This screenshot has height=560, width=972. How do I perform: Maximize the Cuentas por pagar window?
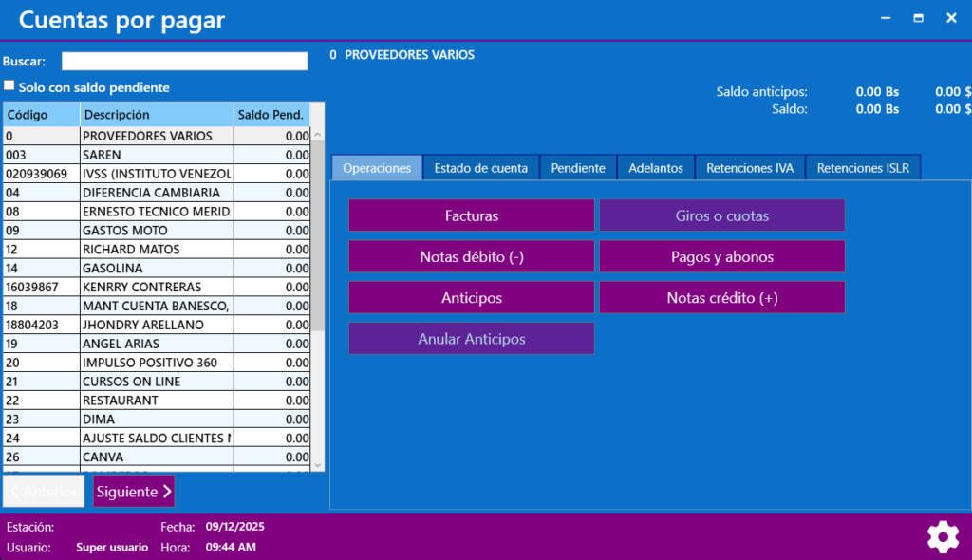918,18
